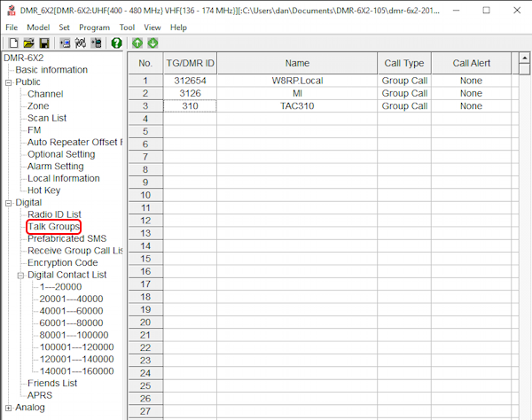532x420 pixels.
Task: Open the Program menu
Action: tap(93, 27)
